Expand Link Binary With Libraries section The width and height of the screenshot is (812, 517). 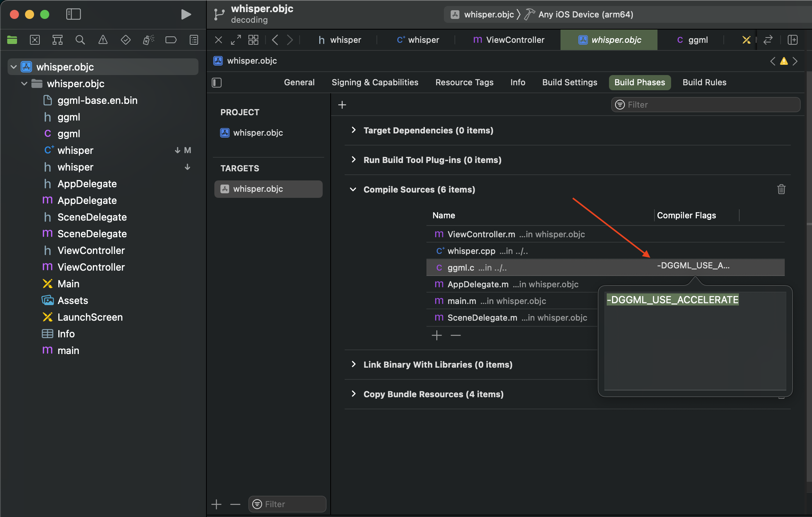click(353, 364)
